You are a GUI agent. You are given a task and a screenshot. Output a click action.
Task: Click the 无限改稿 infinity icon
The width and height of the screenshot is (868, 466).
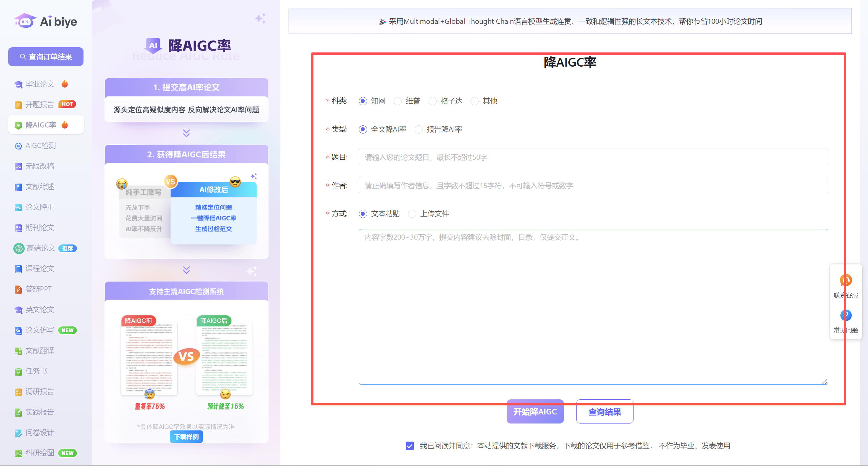[18, 166]
